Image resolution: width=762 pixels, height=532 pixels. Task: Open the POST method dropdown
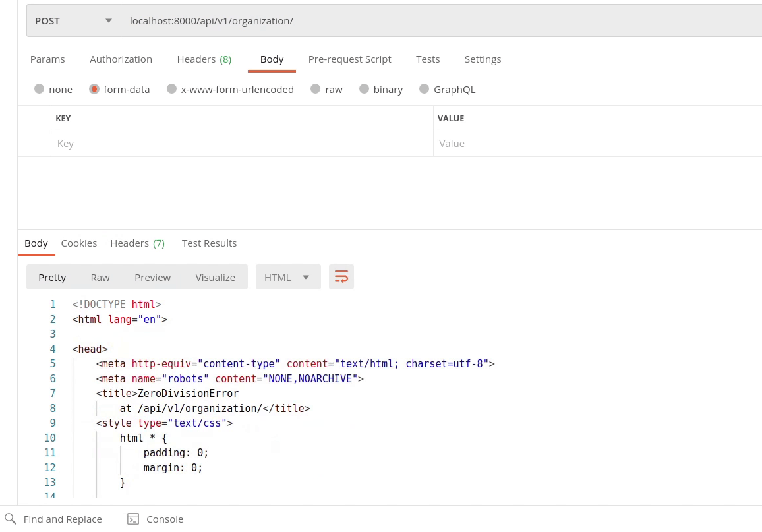pyautogui.click(x=73, y=20)
